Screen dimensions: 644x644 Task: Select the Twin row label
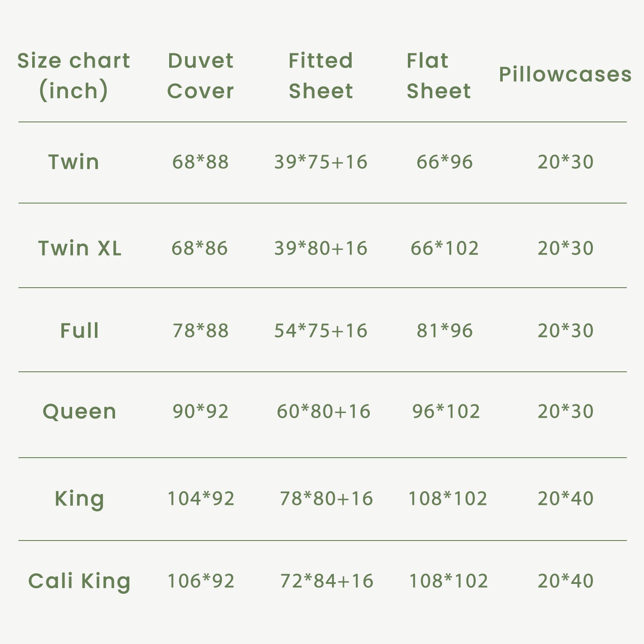(74, 162)
